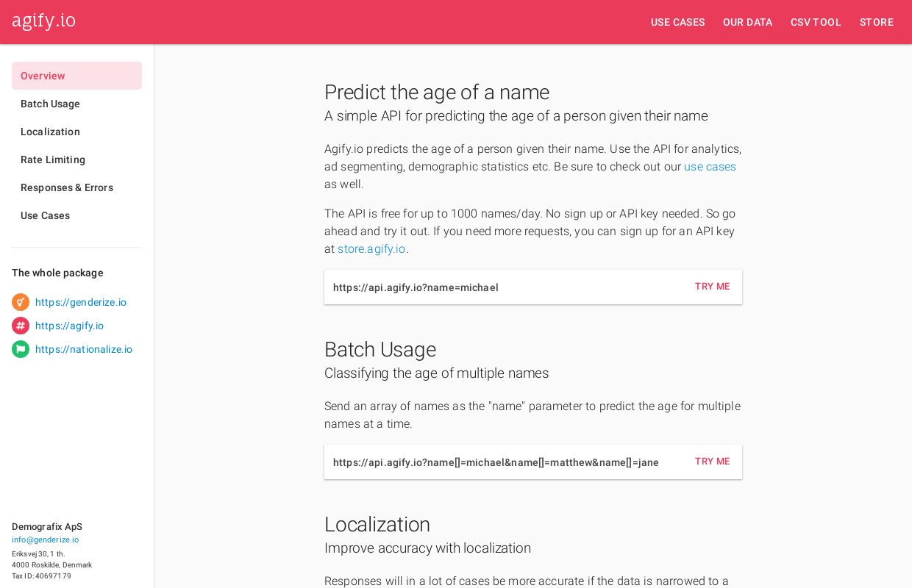Jump to Batch Usage in sidebar
Viewport: 912px width, 588px height.
76,104
